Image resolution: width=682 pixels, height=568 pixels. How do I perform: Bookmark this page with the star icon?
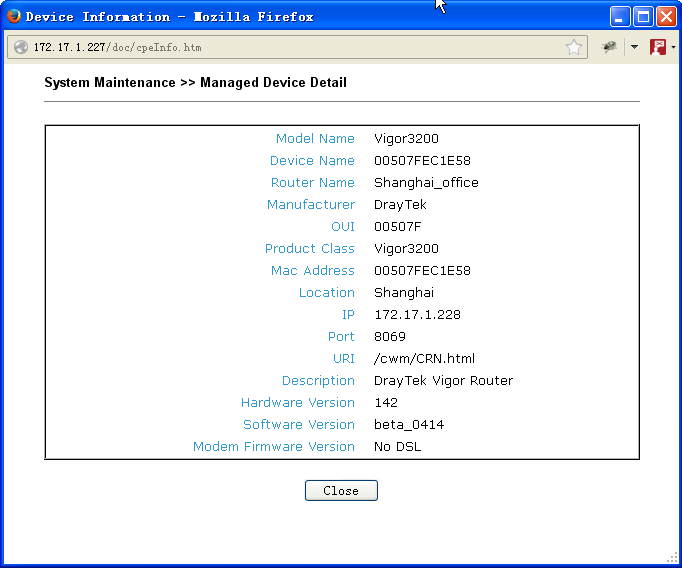point(574,47)
